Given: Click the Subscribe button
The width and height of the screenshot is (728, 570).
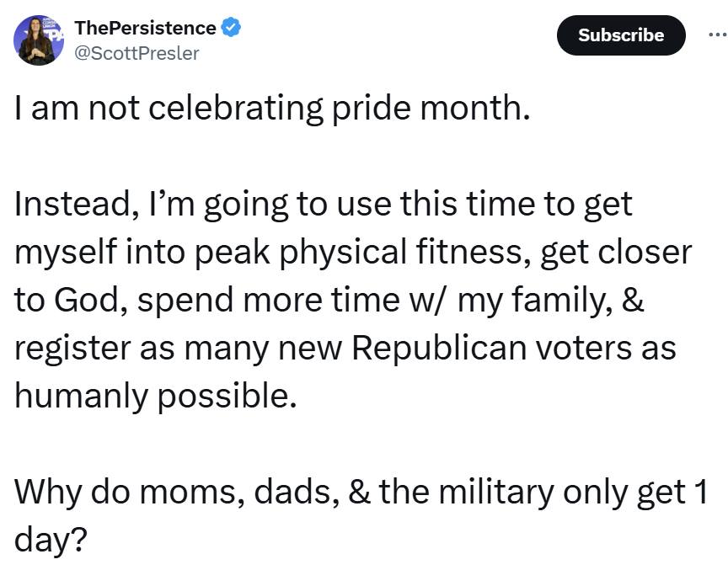Looking at the screenshot, I should (621, 35).
